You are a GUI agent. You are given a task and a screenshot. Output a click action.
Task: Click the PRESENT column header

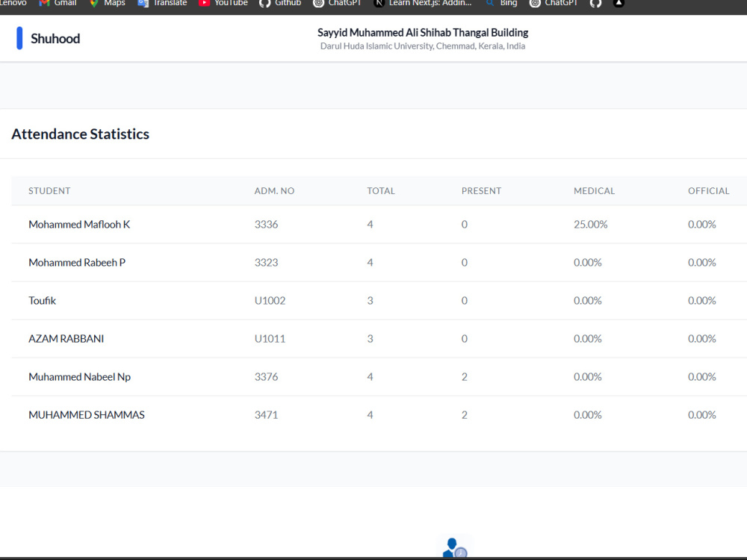pyautogui.click(x=481, y=191)
